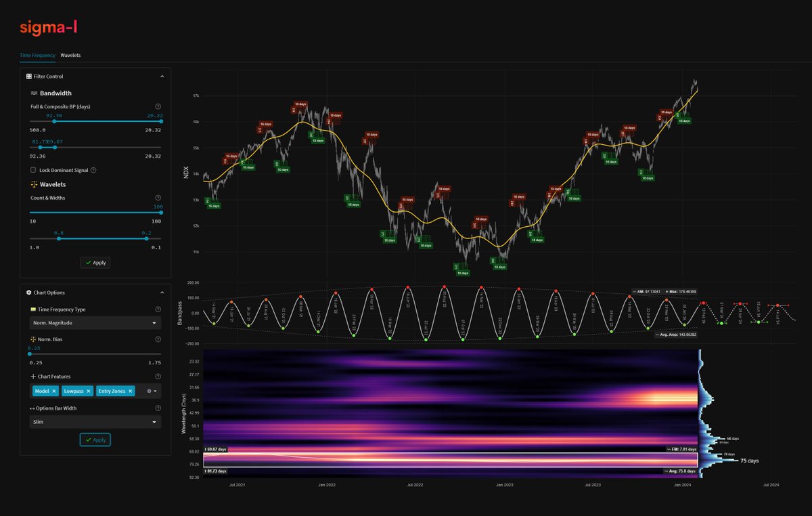Click the 81.73 days band label

(215, 471)
